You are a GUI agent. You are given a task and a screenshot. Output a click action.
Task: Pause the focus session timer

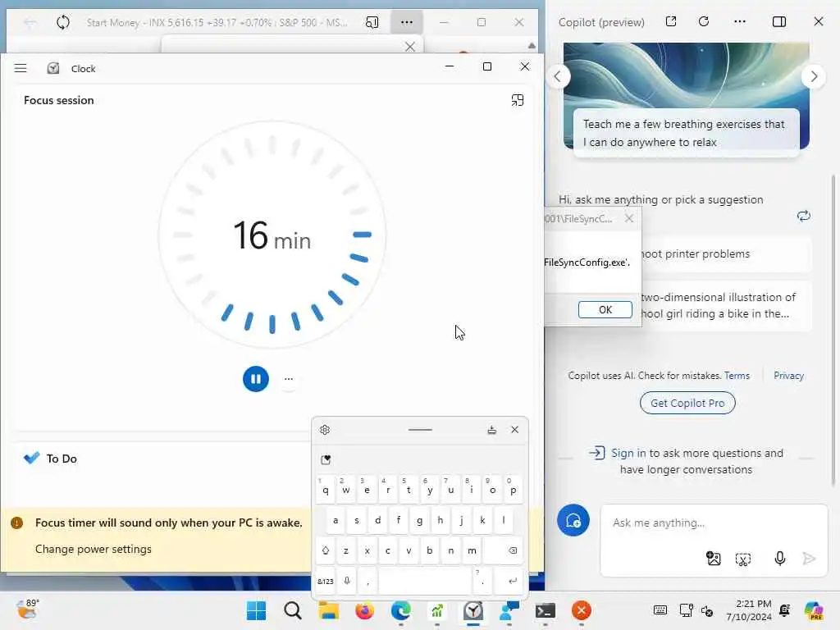256,379
